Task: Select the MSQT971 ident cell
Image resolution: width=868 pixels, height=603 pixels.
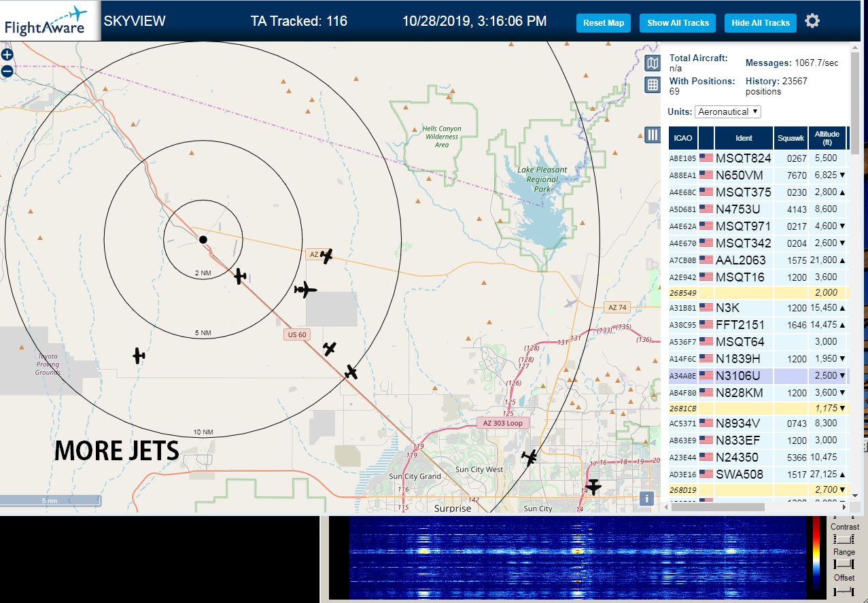Action: pos(744,226)
